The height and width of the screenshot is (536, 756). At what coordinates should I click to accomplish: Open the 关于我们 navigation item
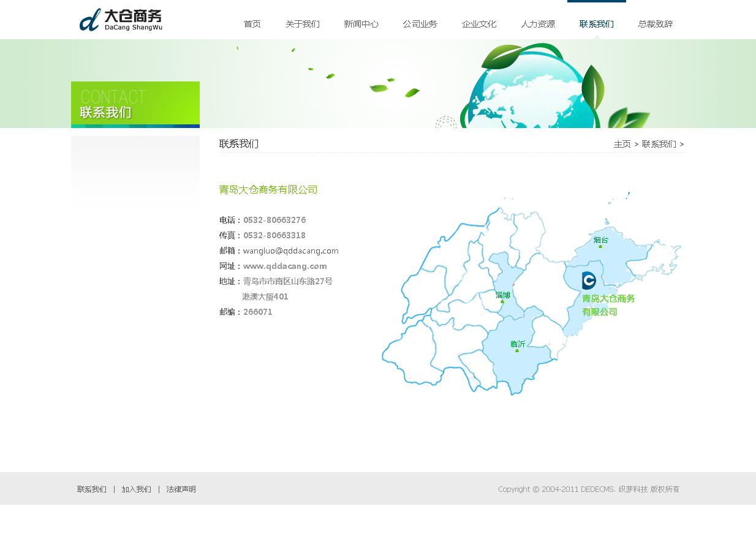[x=302, y=25]
